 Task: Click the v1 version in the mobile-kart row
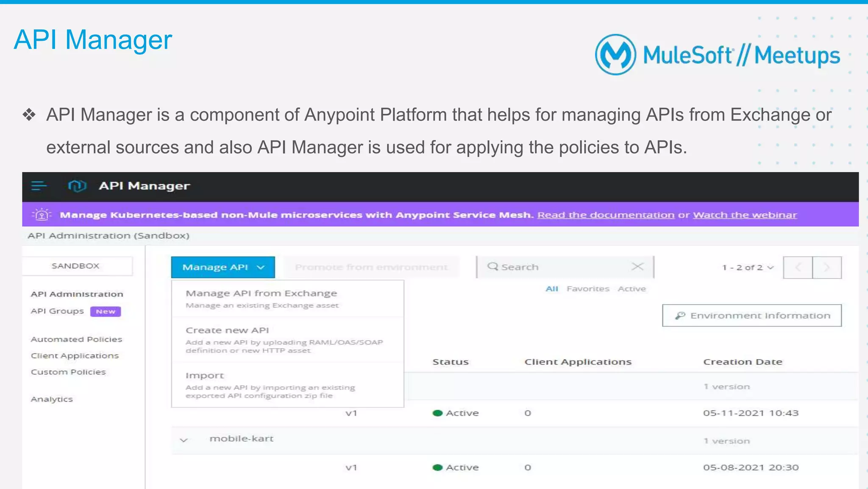coord(351,467)
